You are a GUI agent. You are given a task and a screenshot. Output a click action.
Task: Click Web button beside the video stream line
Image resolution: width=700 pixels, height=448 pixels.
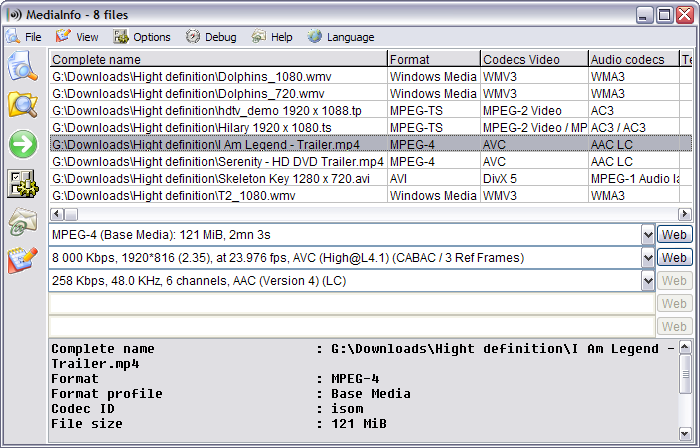click(x=674, y=257)
